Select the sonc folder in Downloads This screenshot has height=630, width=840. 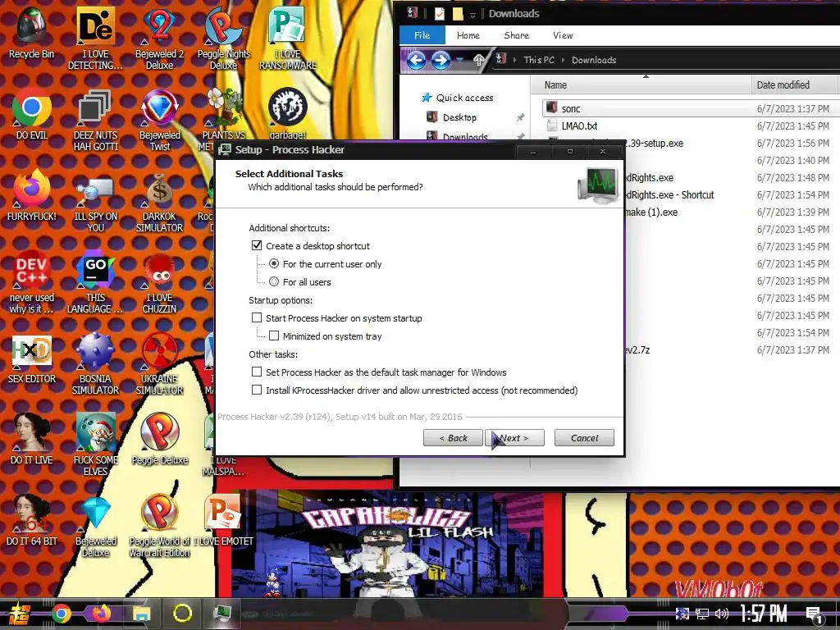coord(571,109)
